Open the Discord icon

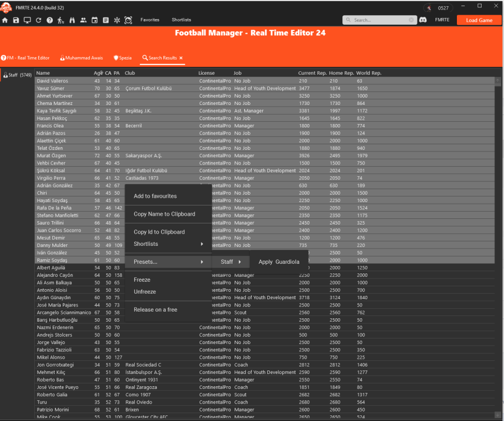click(423, 20)
